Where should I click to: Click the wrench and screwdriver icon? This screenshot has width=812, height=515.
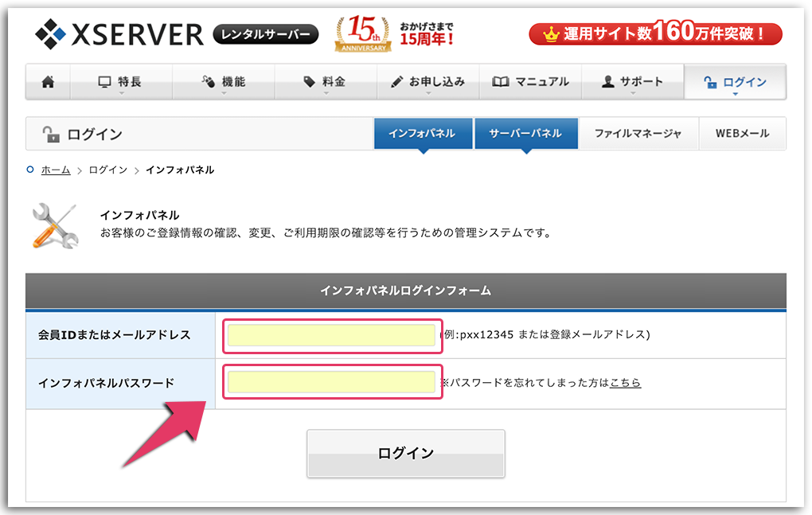point(55,226)
